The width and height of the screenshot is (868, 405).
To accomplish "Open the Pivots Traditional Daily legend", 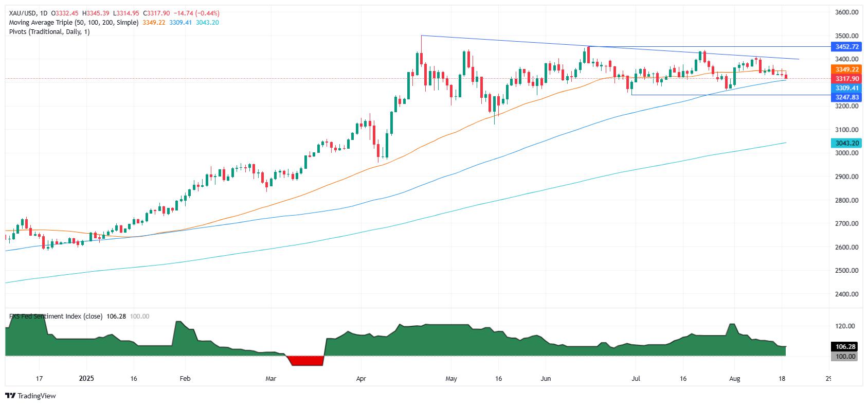I will pyautogui.click(x=49, y=32).
